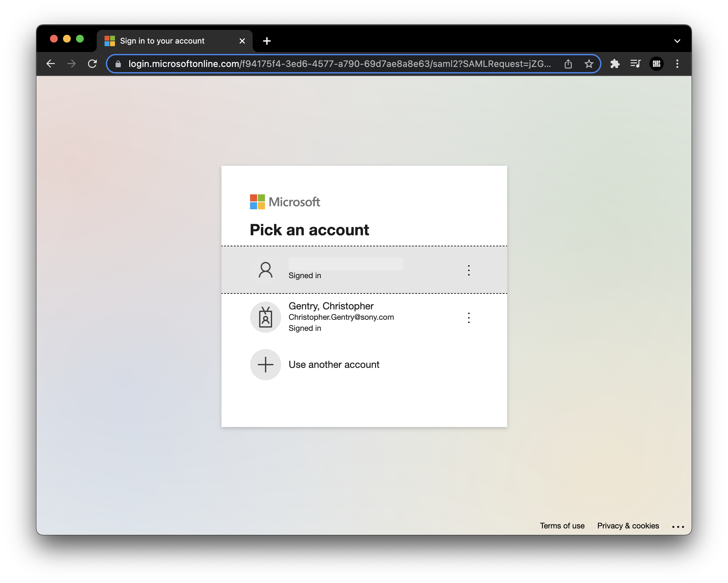Click Christopher.Gentry@sony.com email text
The height and width of the screenshot is (583, 728).
(341, 317)
